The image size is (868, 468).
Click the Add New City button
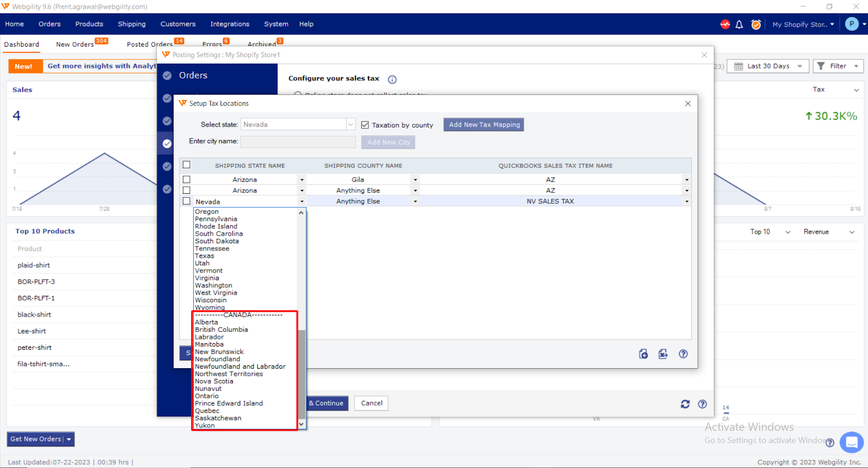pos(388,142)
